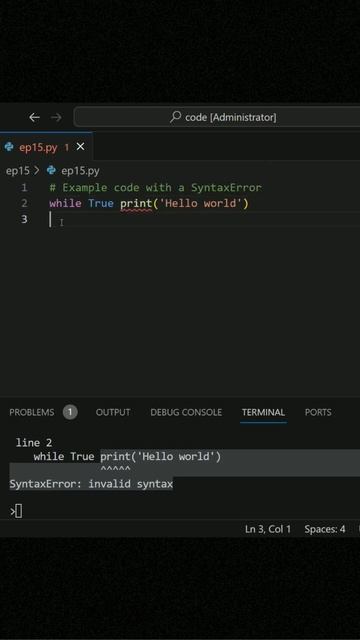Image resolution: width=360 pixels, height=640 pixels.
Task: Click the Python icon on the ep15.py tab
Action: 9,147
